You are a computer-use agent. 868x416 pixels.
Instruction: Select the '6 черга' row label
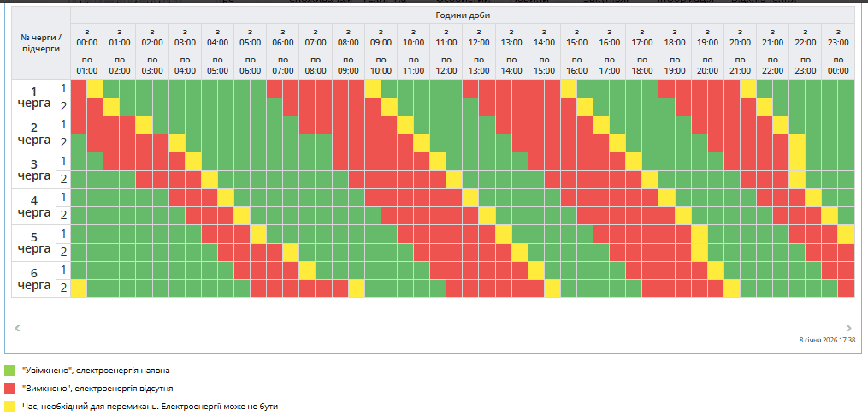coord(34,279)
